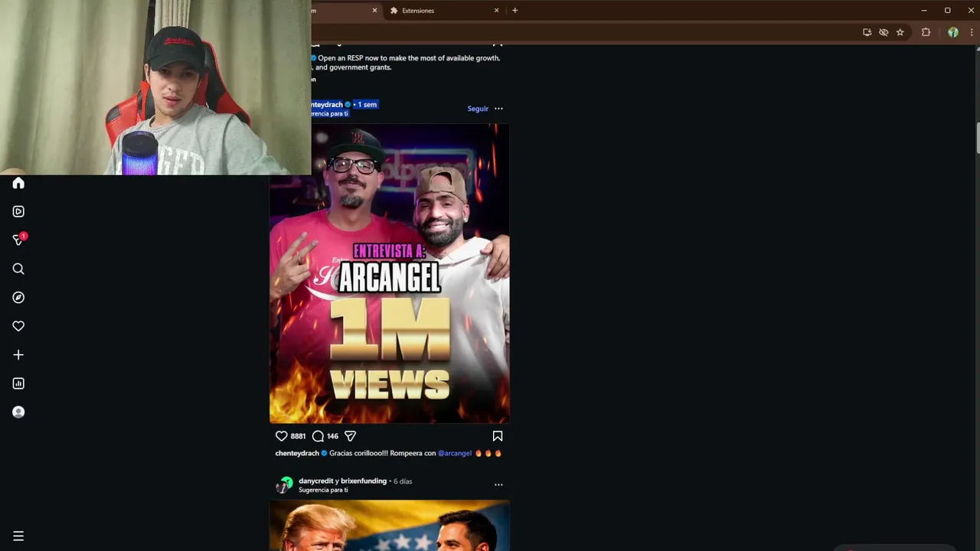Close the first browser tab
Image resolution: width=980 pixels, height=551 pixels.
point(374,11)
